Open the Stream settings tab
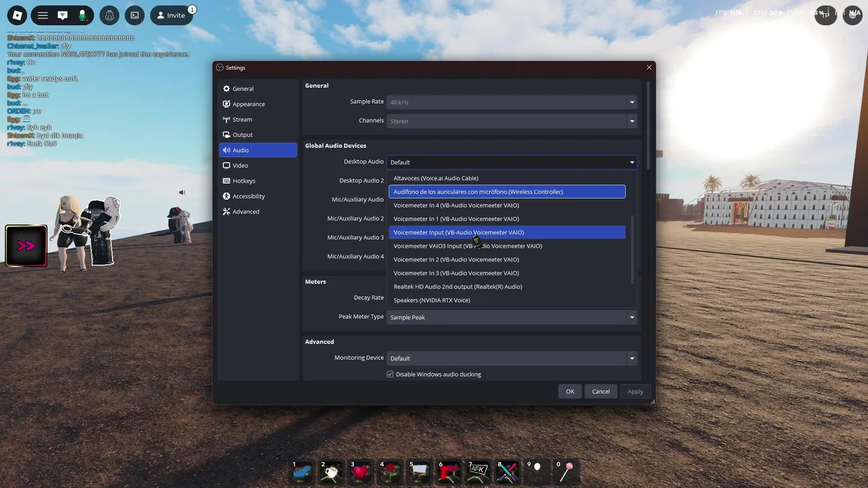This screenshot has width=868, height=488. coord(258,119)
